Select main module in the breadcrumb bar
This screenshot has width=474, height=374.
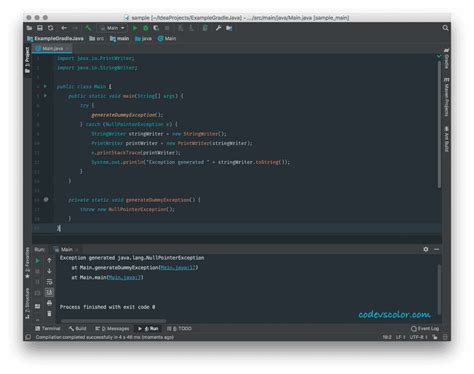tap(119, 39)
